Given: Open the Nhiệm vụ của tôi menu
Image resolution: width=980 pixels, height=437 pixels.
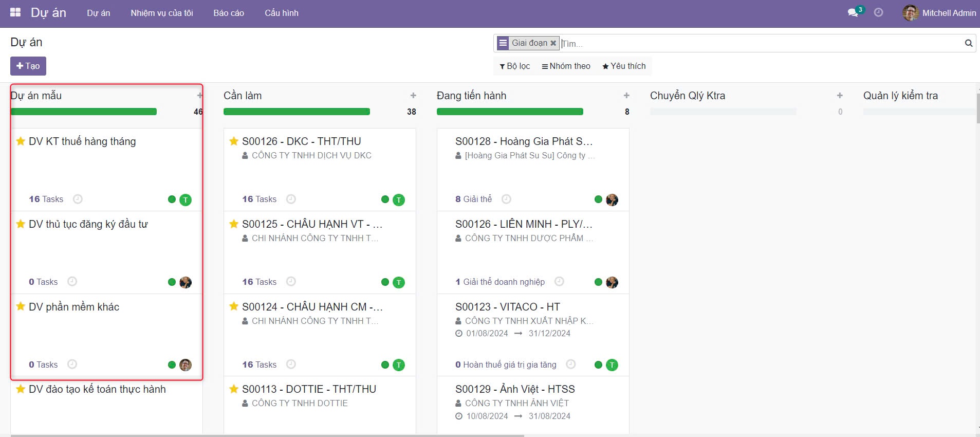Looking at the screenshot, I should pos(162,13).
